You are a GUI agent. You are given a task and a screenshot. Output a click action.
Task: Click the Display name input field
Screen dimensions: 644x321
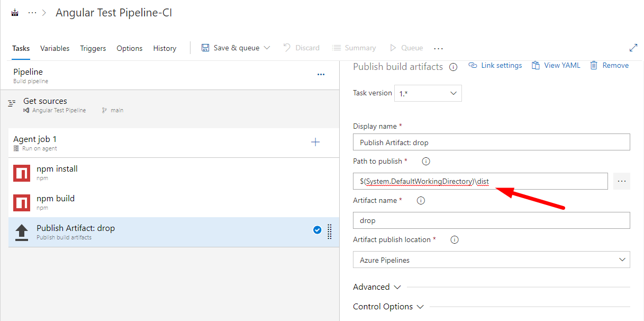(x=491, y=142)
